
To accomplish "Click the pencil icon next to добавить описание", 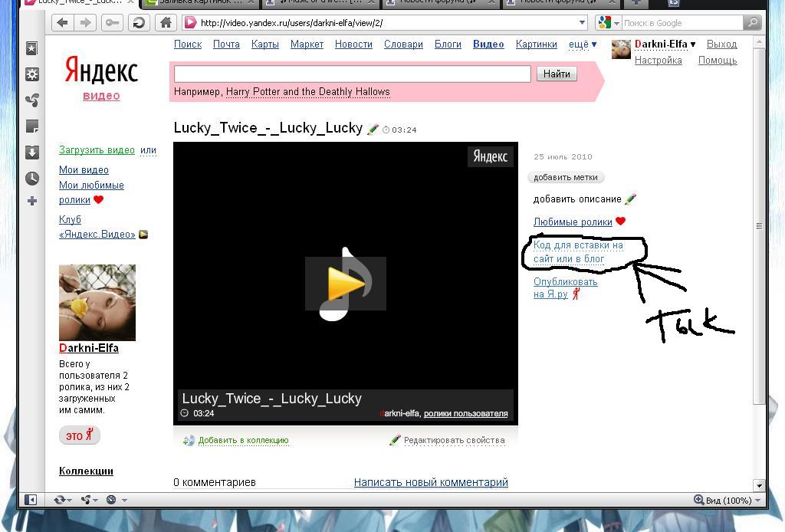I will (631, 199).
